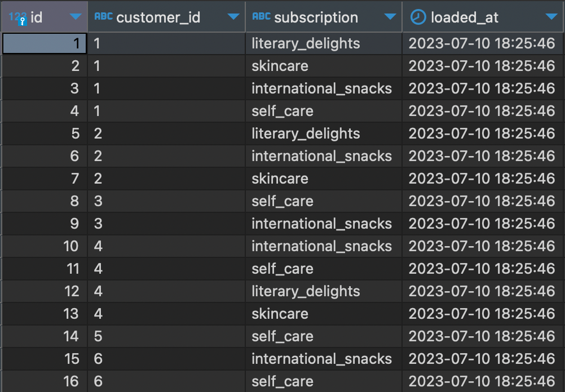This screenshot has height=392, width=565.
Task: Select the self_care cell in row 8
Action: click(x=282, y=201)
